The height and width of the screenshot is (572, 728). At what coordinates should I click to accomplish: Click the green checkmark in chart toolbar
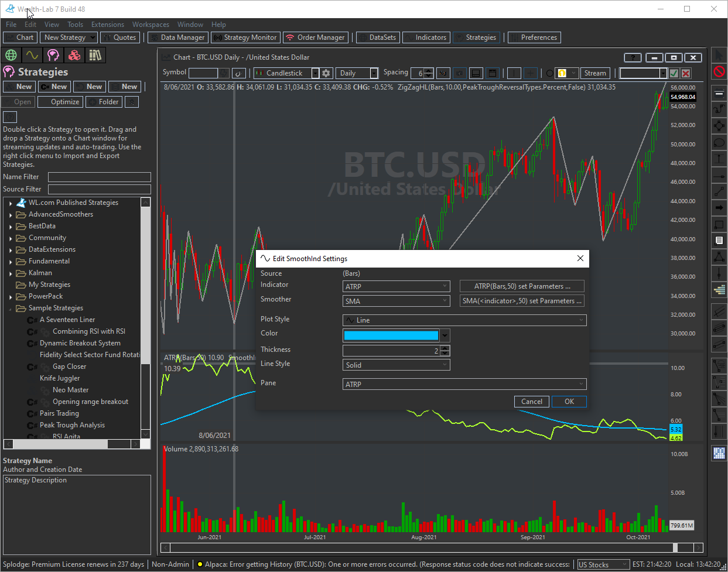674,73
